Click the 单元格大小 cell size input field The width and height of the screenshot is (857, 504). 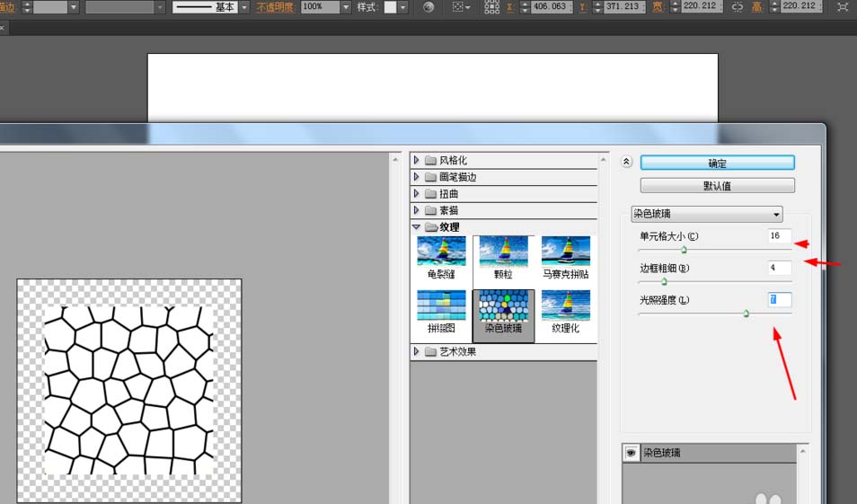point(779,236)
